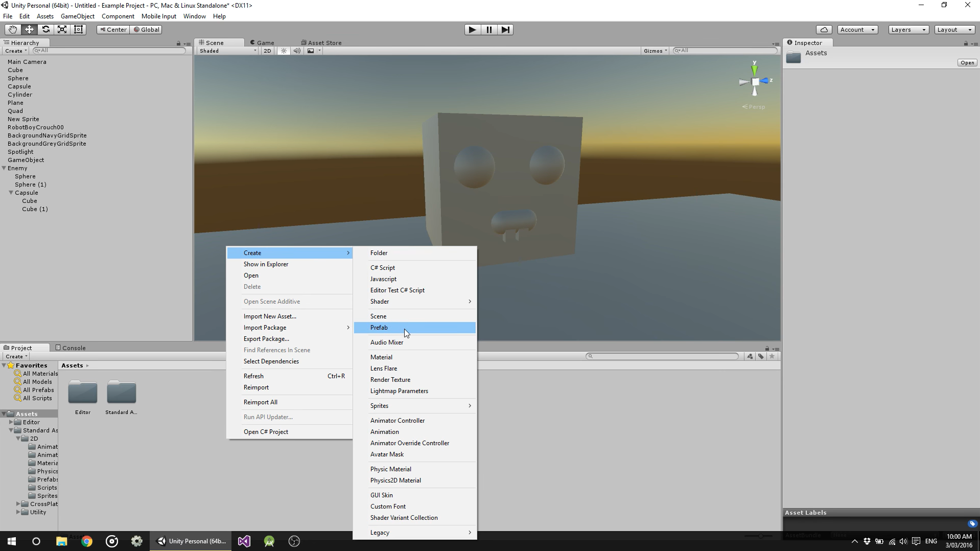Screen dimensions: 980x551
Task: Expand Utility folder in tree
Action: click(x=18, y=512)
